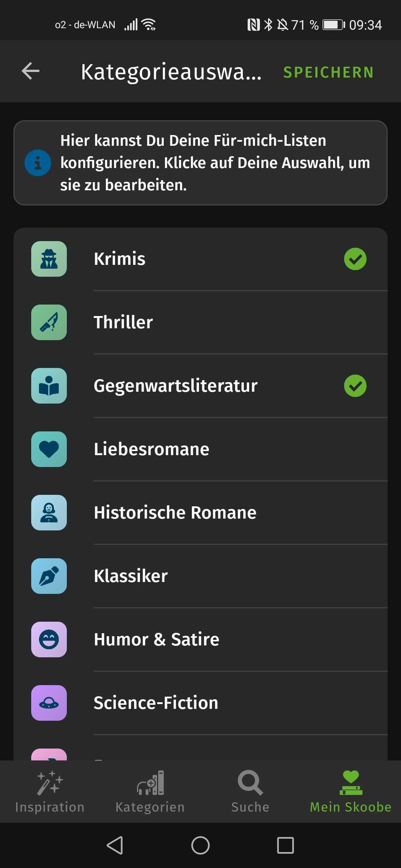Uncheck the Krimis green checkmark
Image resolution: width=401 pixels, height=868 pixels.
click(x=355, y=259)
